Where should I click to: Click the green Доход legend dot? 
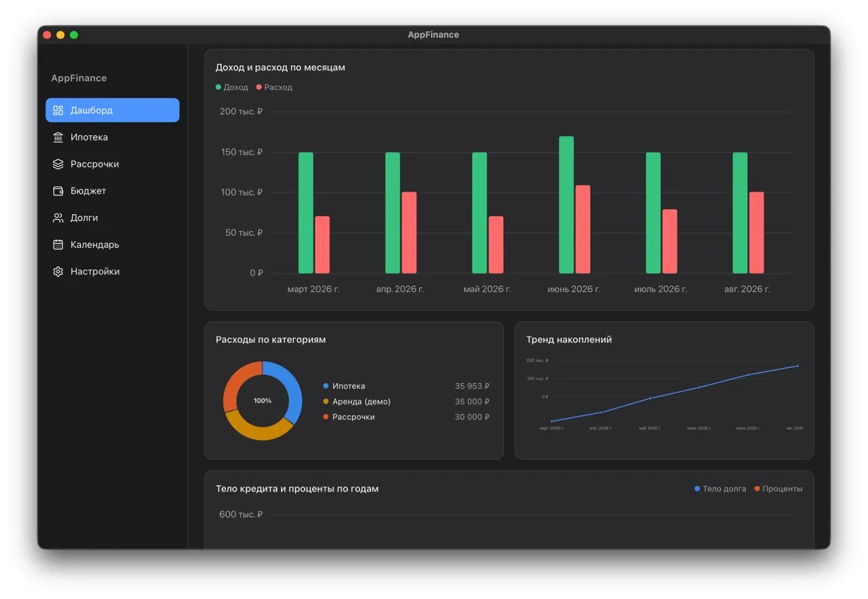click(218, 87)
